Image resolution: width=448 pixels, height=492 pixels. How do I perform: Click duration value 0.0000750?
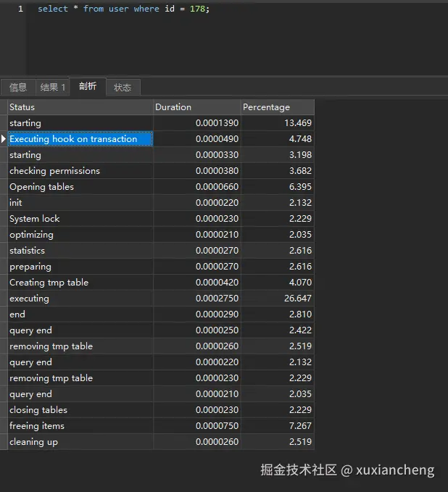pyautogui.click(x=217, y=426)
